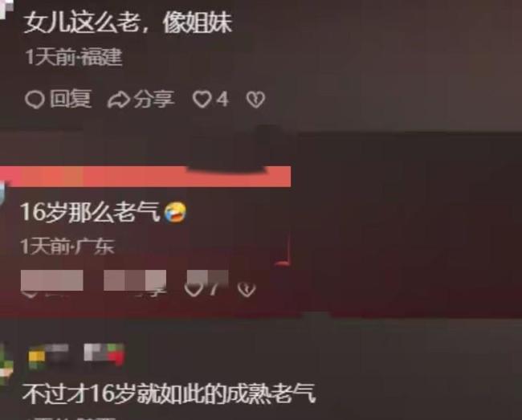Click the laughing-crying emoji in the second comment
This screenshot has height=420, width=522.
pyautogui.click(x=175, y=212)
